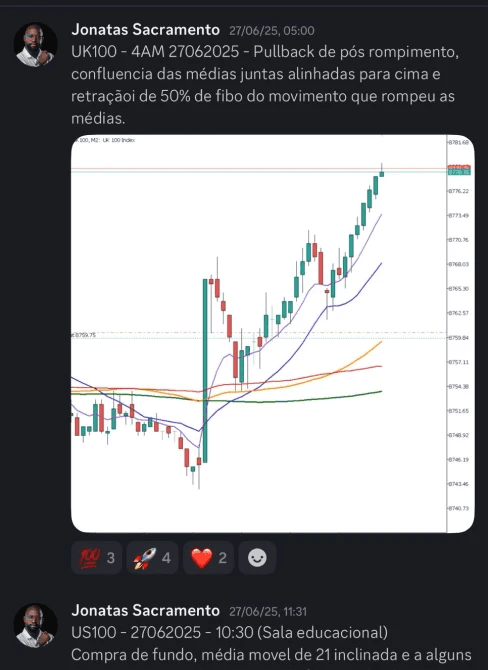Open the UK100 chart image attachment
Image resolution: width=488 pixels, height=670 pixels.
[273, 334]
